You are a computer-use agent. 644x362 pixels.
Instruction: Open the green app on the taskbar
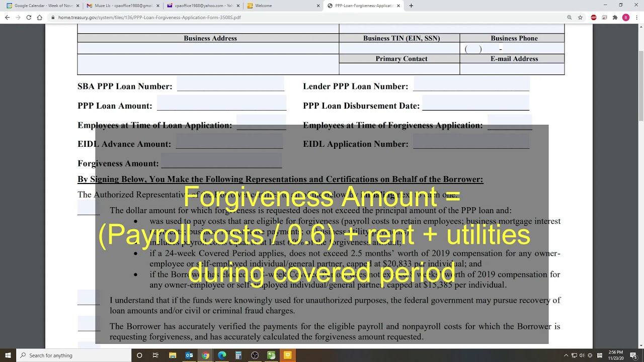tap(271, 355)
